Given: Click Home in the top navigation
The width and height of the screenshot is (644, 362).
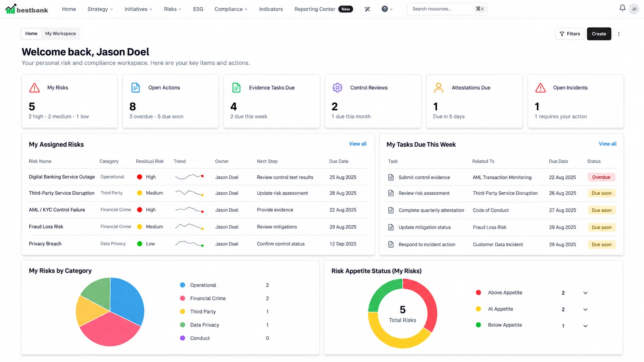Looking at the screenshot, I should (x=69, y=9).
